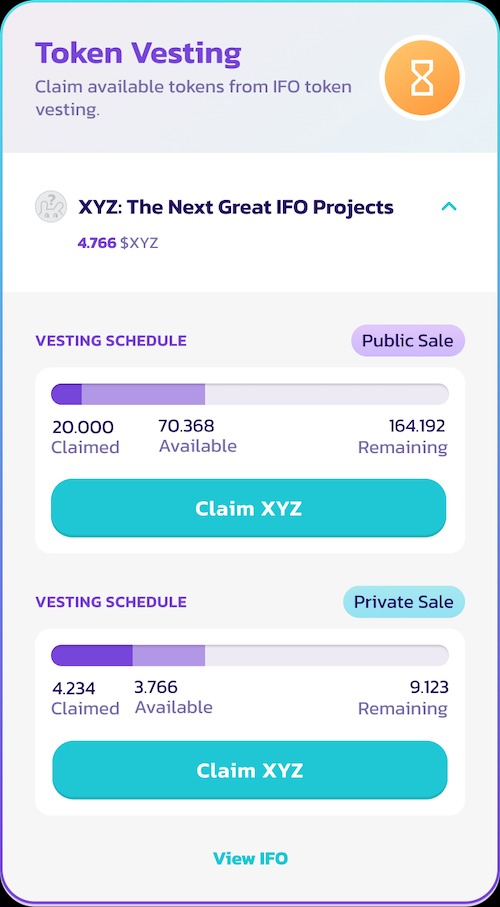500x907 pixels.
Task: Claim XYZ for the Private Sale
Action: tap(250, 770)
